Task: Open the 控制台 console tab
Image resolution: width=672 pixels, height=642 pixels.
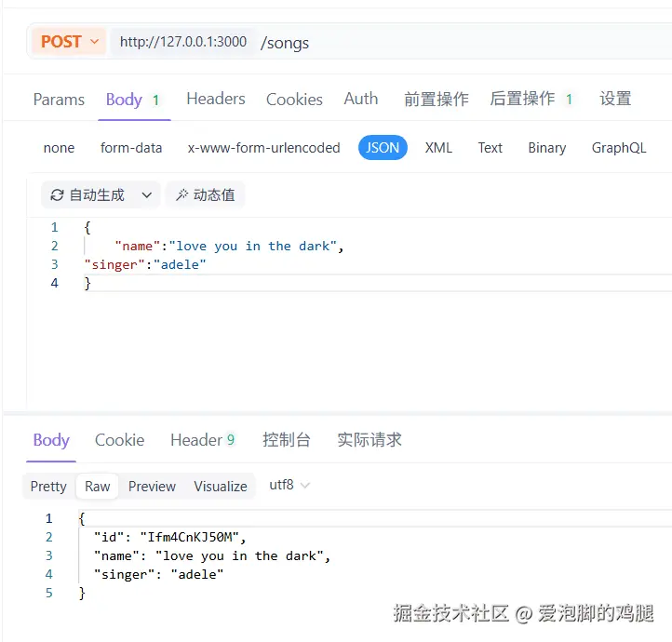Action: (287, 440)
